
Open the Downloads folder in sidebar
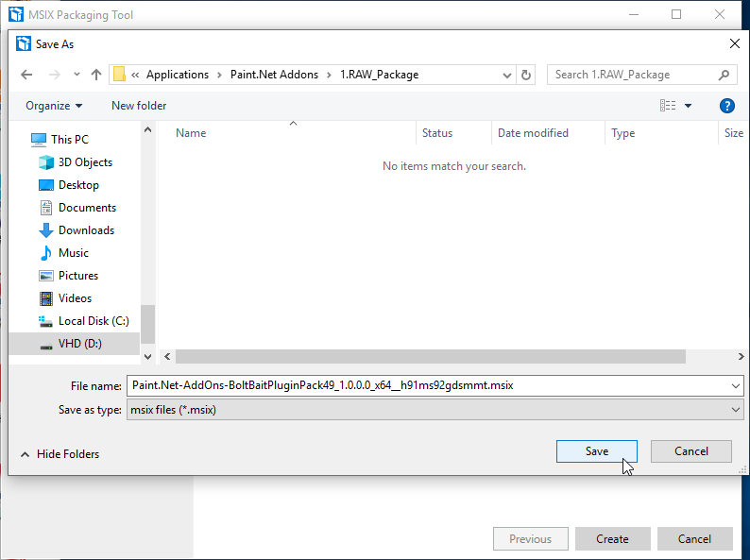(86, 230)
